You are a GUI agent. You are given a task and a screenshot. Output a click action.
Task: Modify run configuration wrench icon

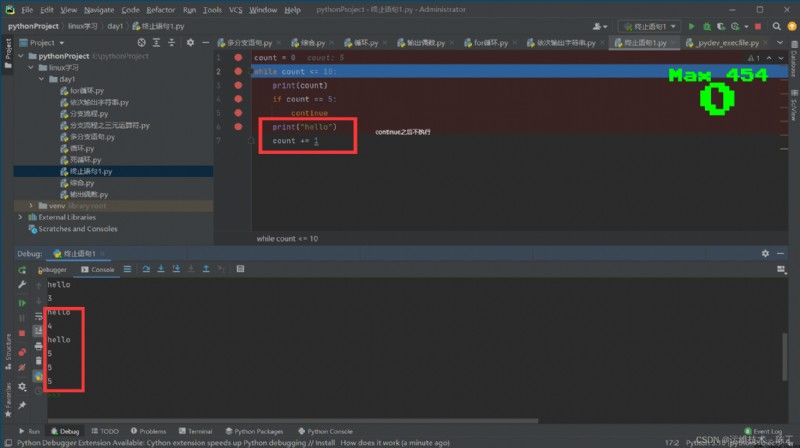pyautogui.click(x=22, y=285)
